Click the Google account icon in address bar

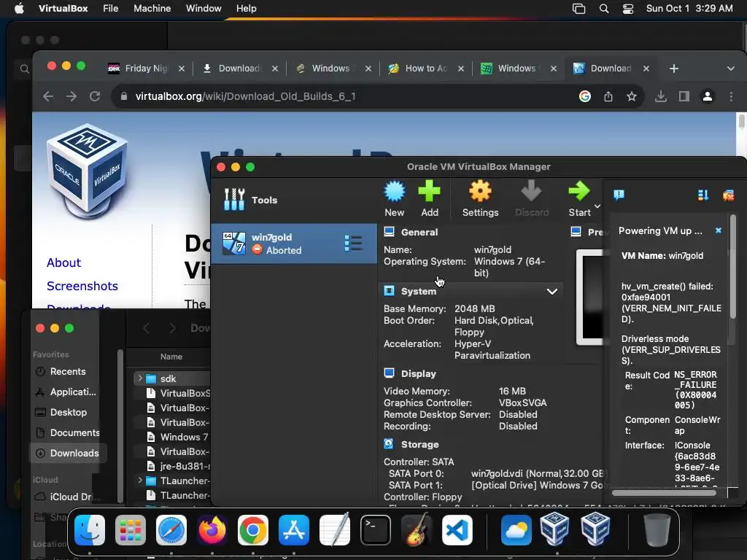click(585, 96)
